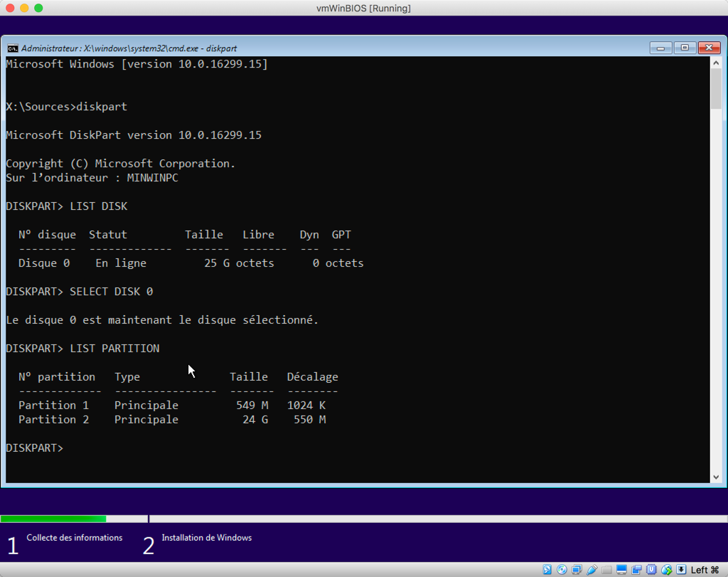Minimize the diskpart console window
Image resolution: width=728 pixels, height=577 pixels.
point(660,48)
